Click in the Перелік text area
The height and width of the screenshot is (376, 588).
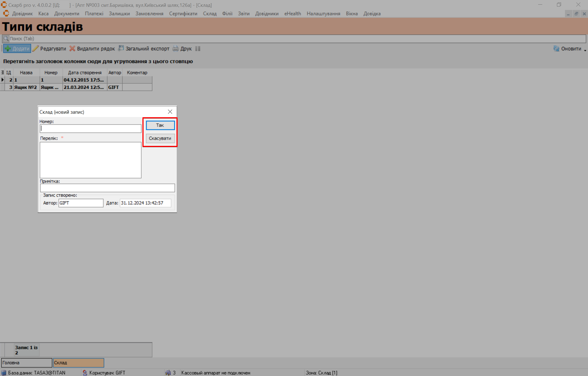point(90,160)
